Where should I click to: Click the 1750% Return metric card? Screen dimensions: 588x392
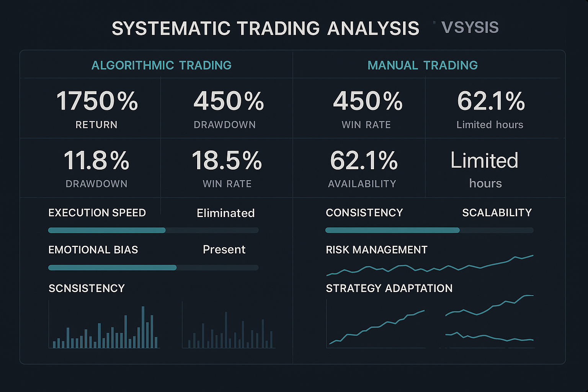click(96, 109)
